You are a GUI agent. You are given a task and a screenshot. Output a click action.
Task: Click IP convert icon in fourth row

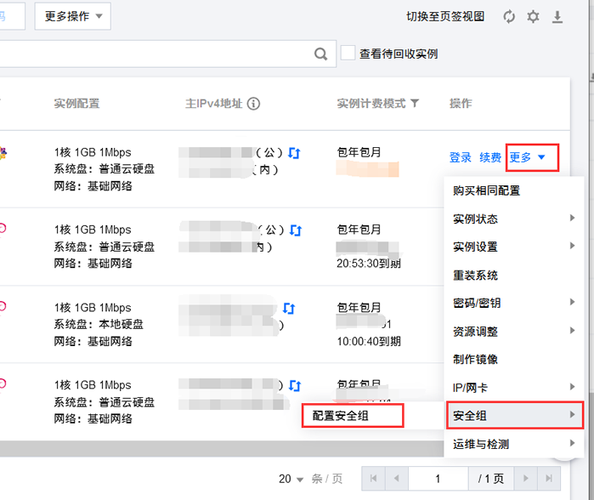pos(295,386)
